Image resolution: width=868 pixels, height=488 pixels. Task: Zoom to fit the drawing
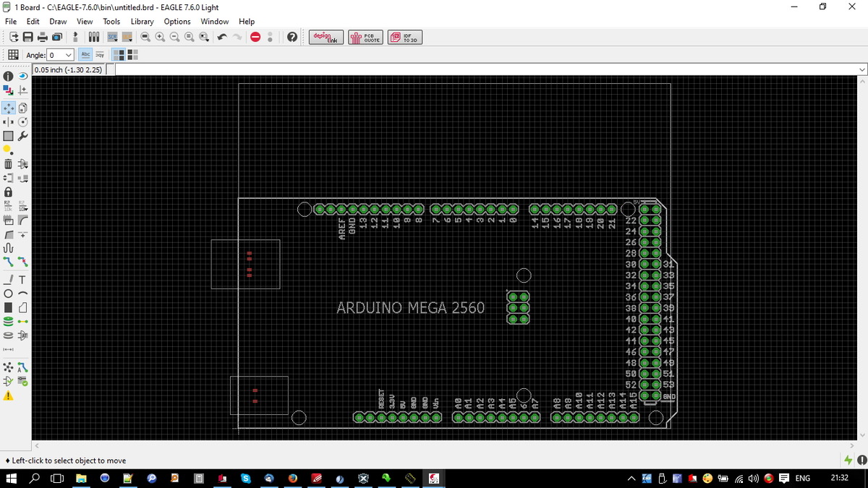click(145, 37)
